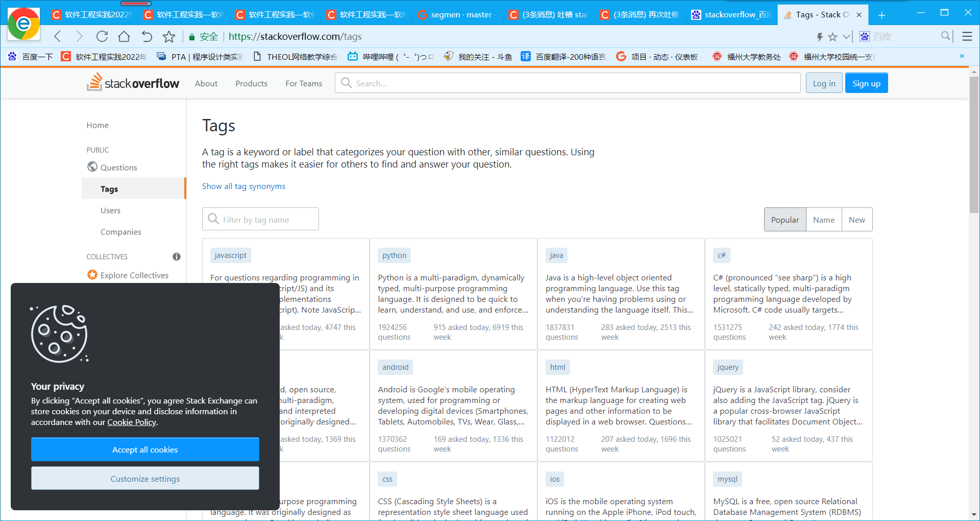The width and height of the screenshot is (980, 521).
Task: Switch to the stackoverflow_百度 tab
Action: tap(732, 15)
